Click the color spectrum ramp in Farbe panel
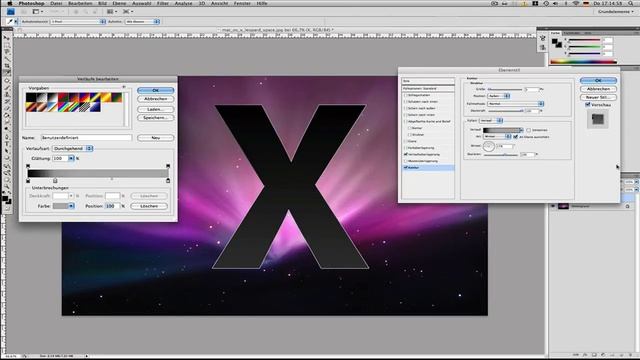 583,62
